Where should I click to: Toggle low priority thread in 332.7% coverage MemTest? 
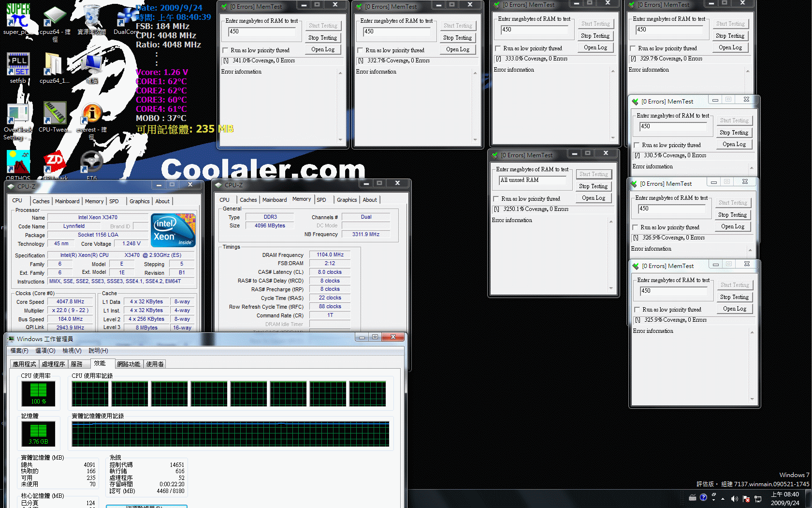click(360, 50)
